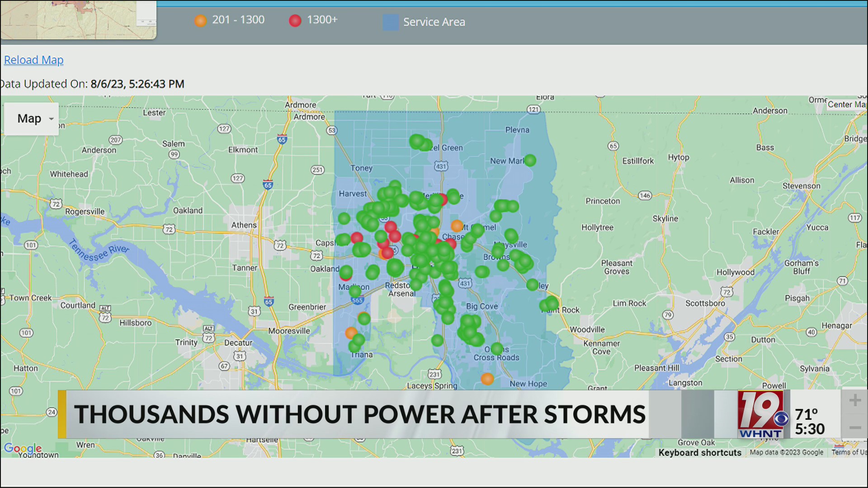Open the Terms of Use link
Viewport: 868px width, 488px height.
[x=849, y=452]
